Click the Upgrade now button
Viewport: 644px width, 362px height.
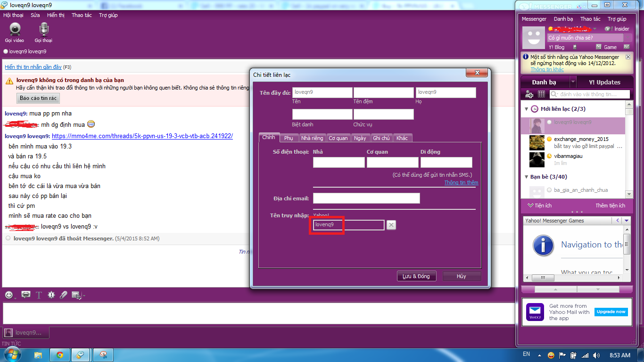pyautogui.click(x=611, y=312)
